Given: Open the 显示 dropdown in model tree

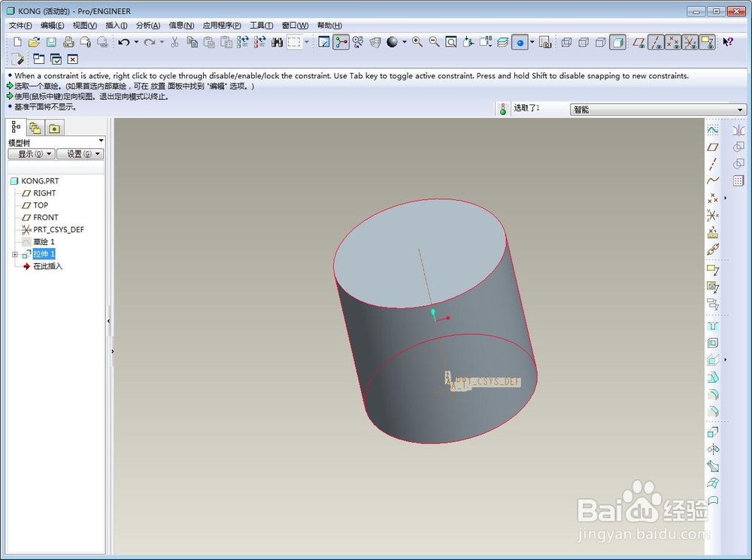Looking at the screenshot, I should pyautogui.click(x=31, y=154).
